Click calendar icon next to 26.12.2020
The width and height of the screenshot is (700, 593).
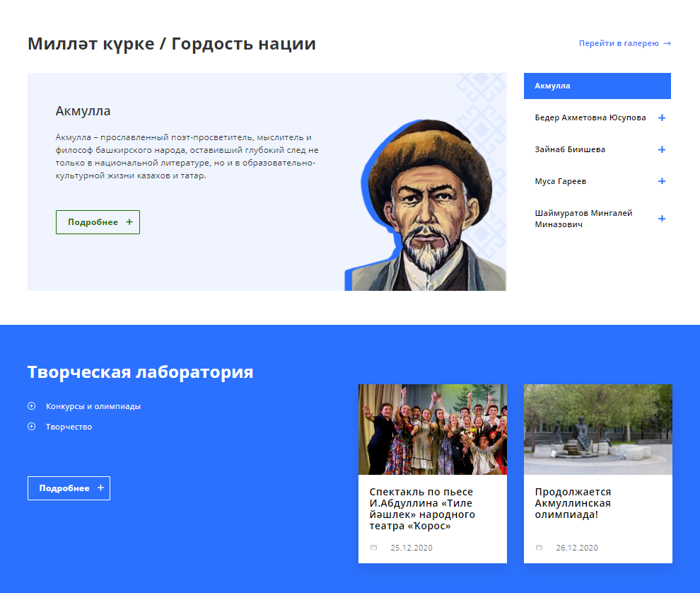[539, 548]
